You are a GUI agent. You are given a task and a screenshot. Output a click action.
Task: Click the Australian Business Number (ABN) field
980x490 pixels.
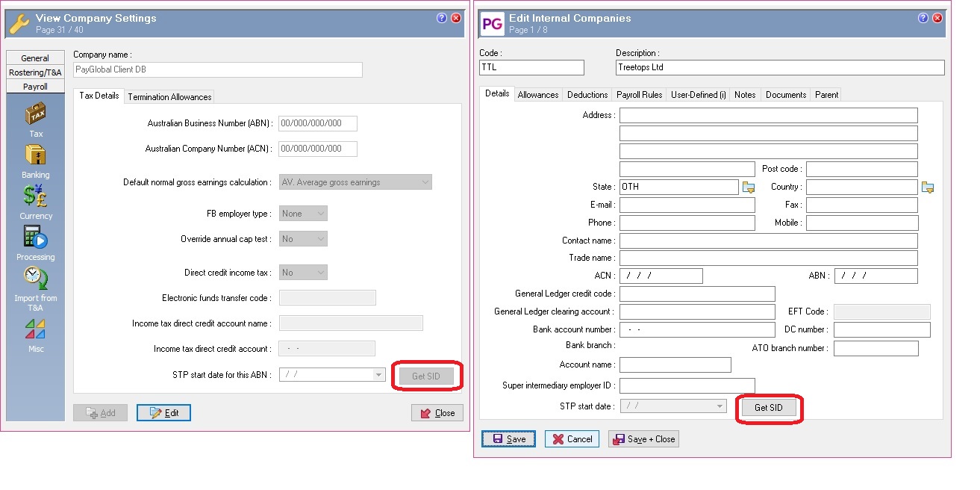[x=318, y=123]
